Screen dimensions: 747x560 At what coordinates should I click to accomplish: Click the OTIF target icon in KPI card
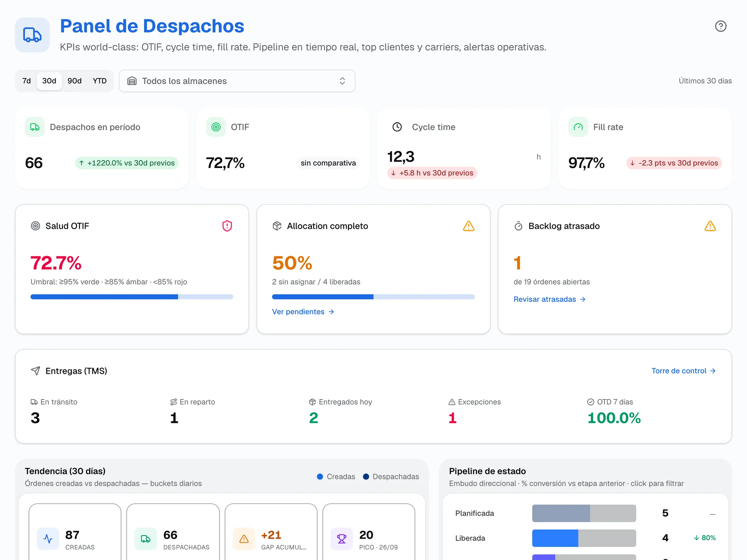[216, 127]
